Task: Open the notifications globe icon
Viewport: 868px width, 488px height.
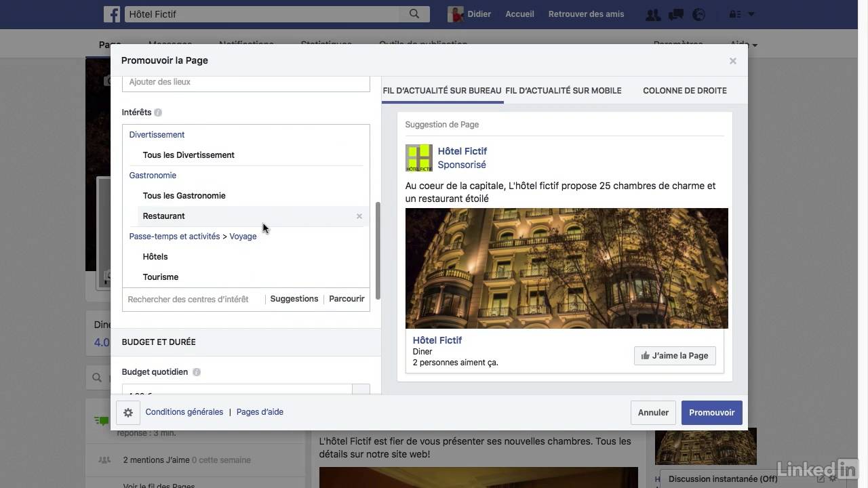Action: (698, 14)
